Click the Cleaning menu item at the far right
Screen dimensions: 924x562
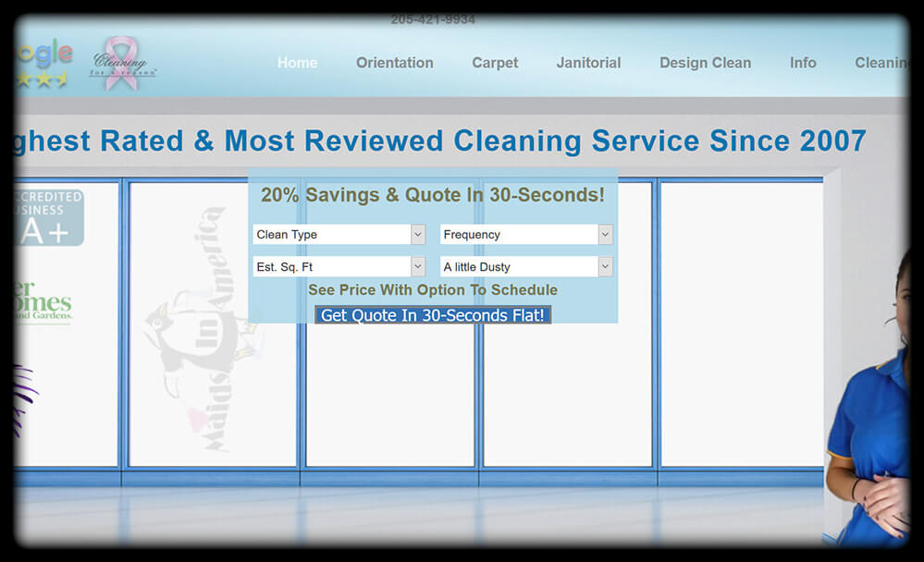coord(881,63)
